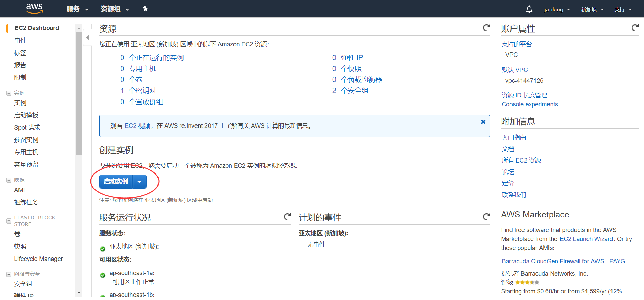
Task: Open 报告 in the sidebar
Action: click(x=20, y=65)
